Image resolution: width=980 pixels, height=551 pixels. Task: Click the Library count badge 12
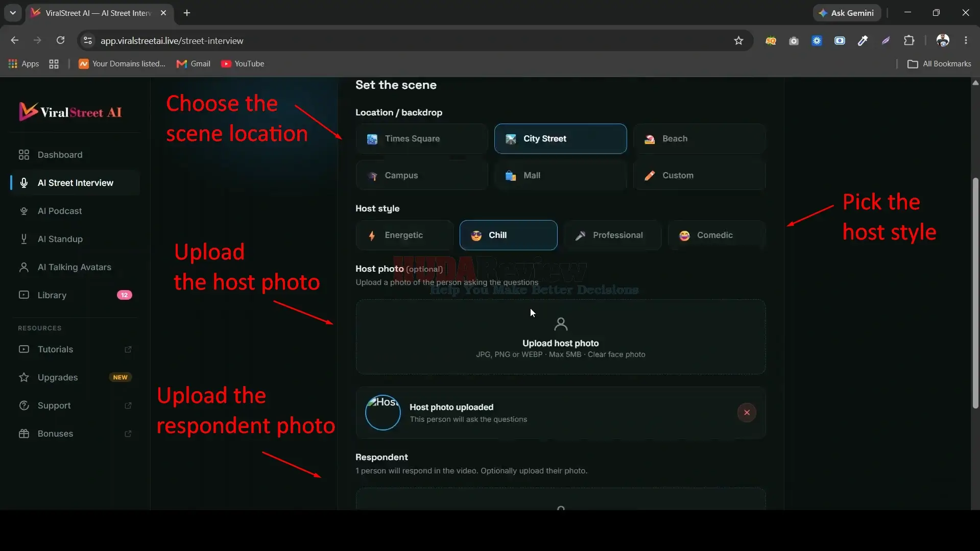[x=125, y=295]
